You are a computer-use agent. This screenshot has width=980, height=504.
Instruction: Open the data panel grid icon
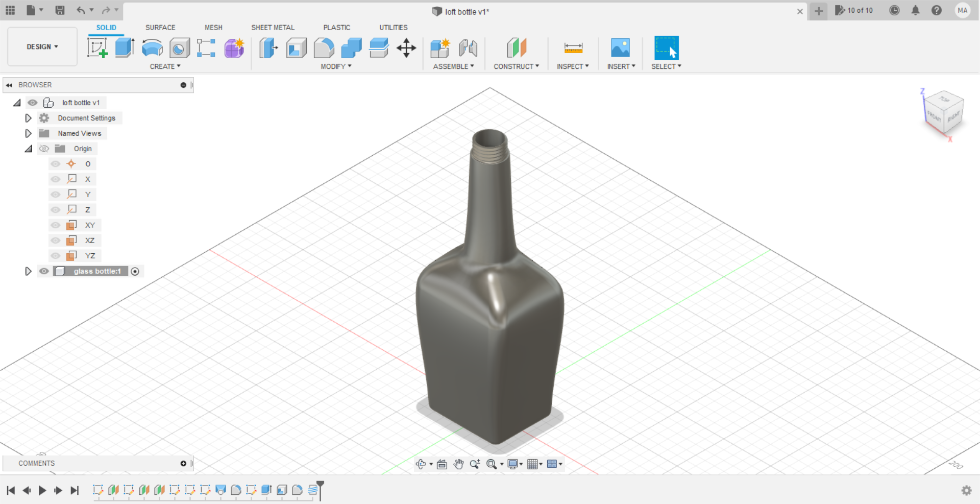[x=10, y=10]
